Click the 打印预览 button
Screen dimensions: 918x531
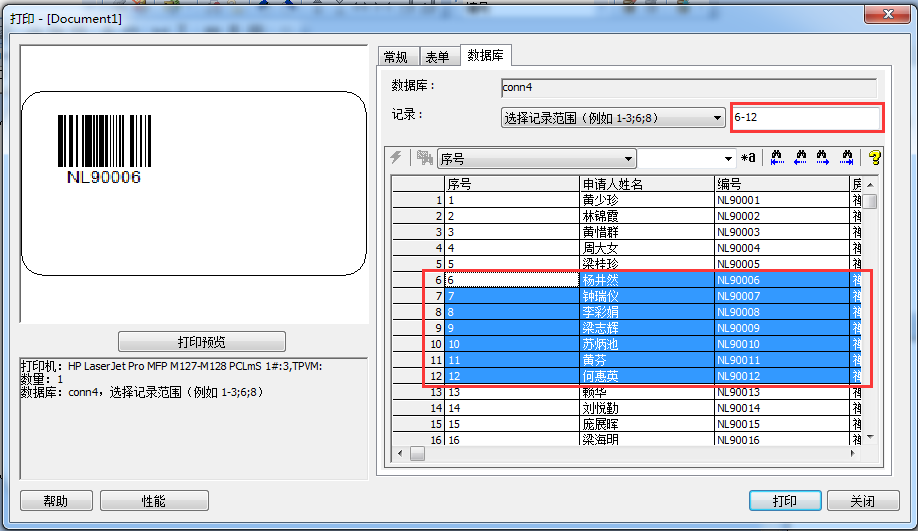coord(202,341)
